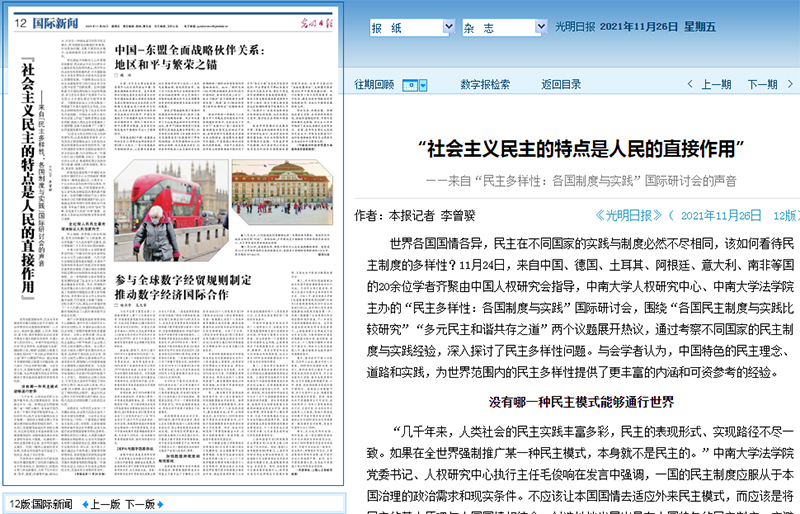Click the 往期回顾 past issues label
The image size is (800, 514).
coord(374,85)
